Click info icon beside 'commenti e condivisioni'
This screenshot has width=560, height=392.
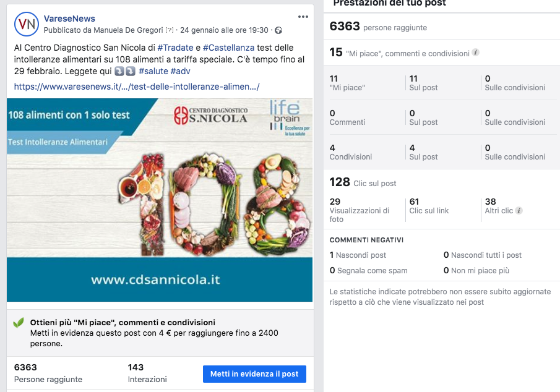(475, 53)
